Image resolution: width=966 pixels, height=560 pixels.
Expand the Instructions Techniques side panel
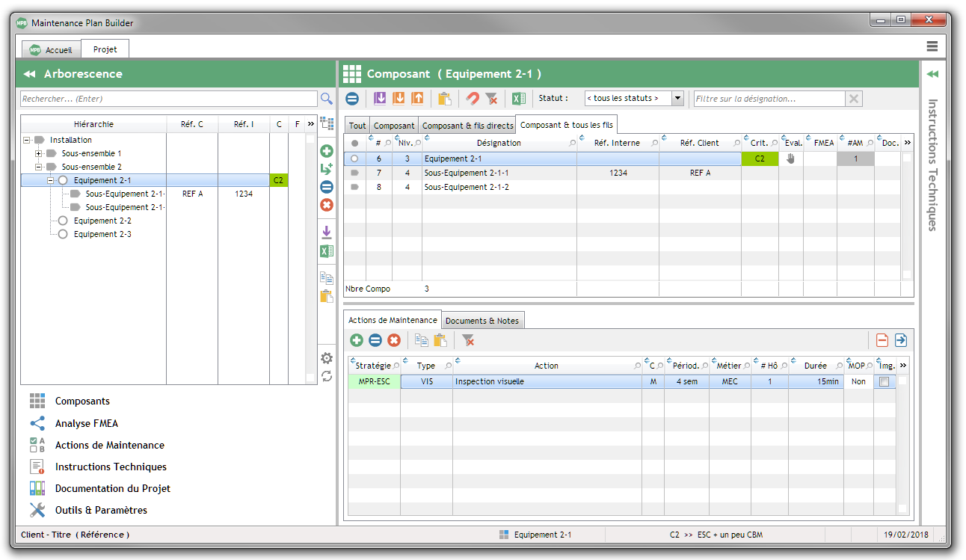click(932, 74)
